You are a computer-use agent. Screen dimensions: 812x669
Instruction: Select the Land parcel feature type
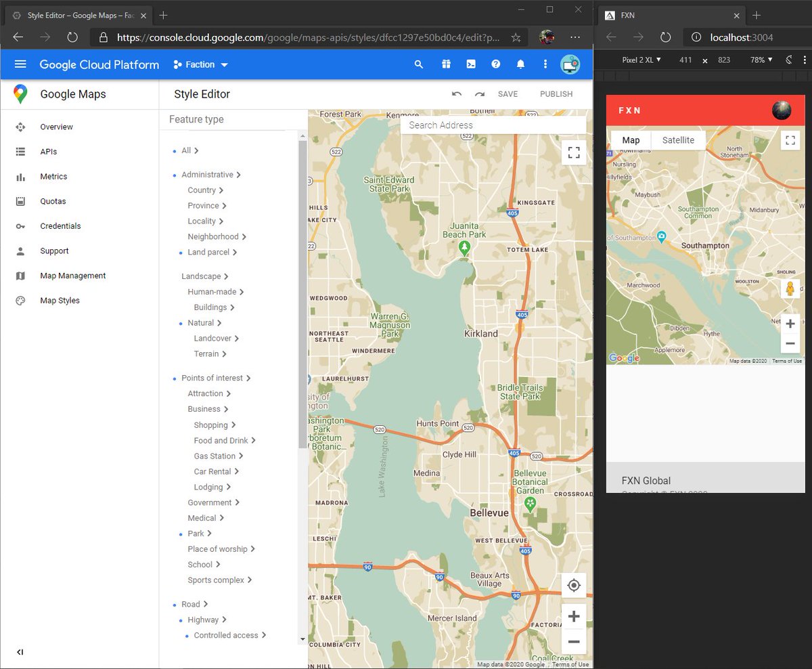[x=212, y=252]
